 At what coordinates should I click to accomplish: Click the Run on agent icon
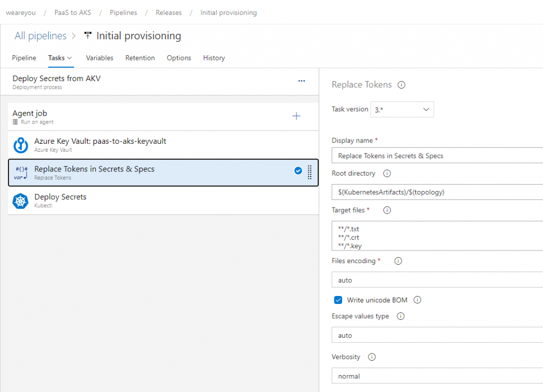15,122
